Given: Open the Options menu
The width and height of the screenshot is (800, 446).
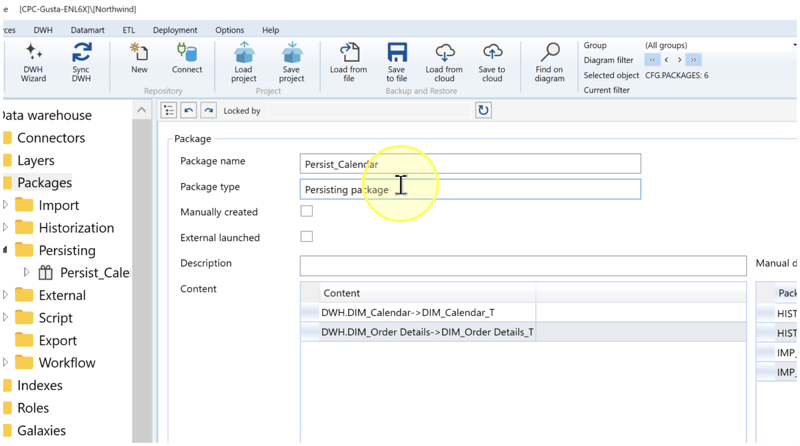Looking at the screenshot, I should tap(230, 30).
